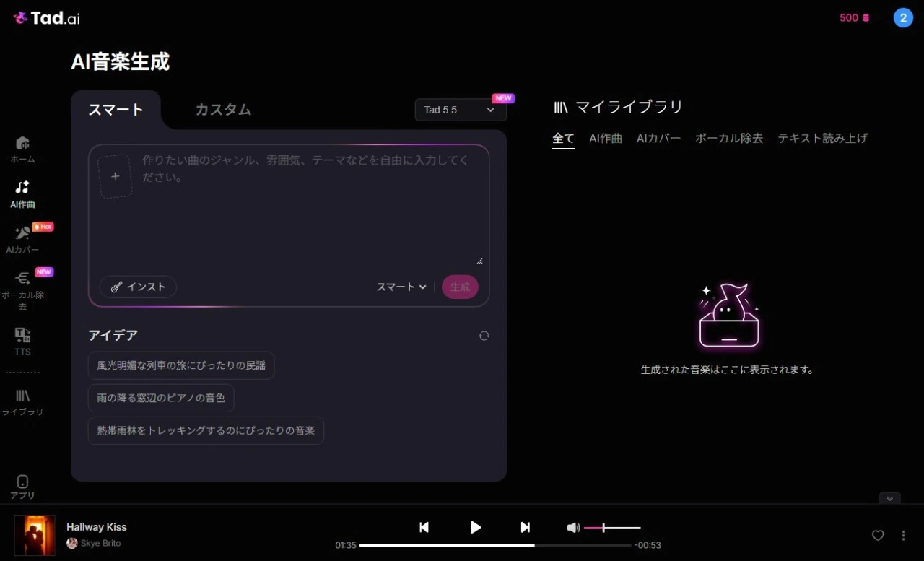Image resolution: width=924 pixels, height=561 pixels.
Task: Click the Skye Brito artist avatar
Action: [71, 544]
